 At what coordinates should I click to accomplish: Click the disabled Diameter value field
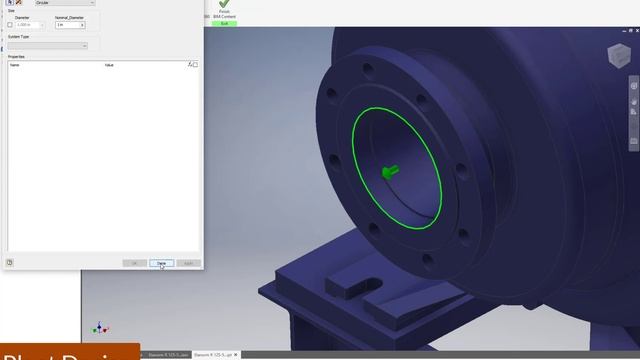point(30,25)
